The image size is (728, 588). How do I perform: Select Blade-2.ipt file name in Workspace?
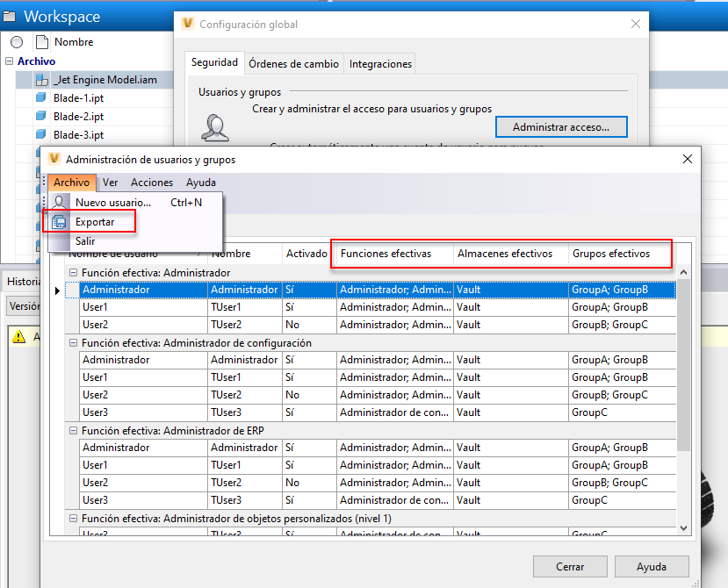point(78,117)
